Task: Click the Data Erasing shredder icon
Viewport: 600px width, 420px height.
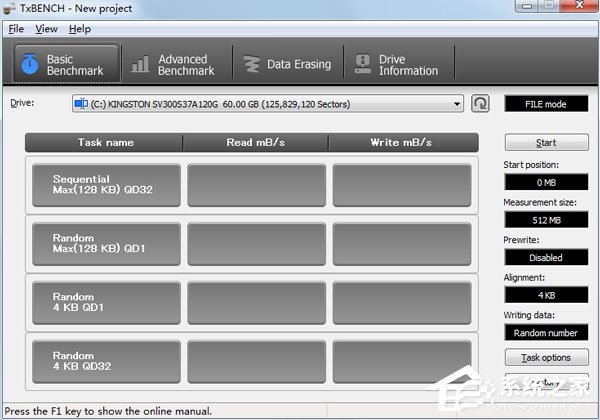Action: click(x=251, y=64)
